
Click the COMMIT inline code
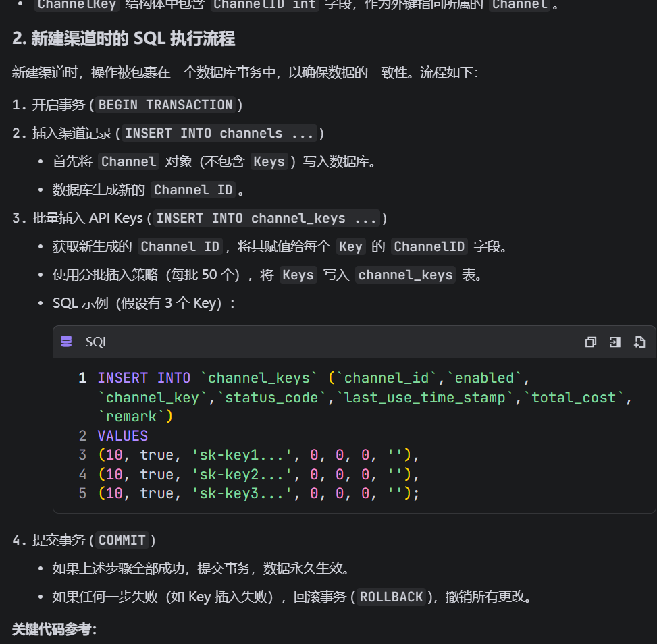coord(122,540)
